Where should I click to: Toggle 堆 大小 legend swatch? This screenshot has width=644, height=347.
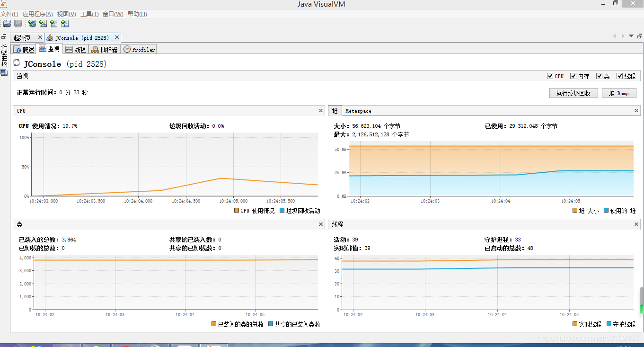[575, 211]
